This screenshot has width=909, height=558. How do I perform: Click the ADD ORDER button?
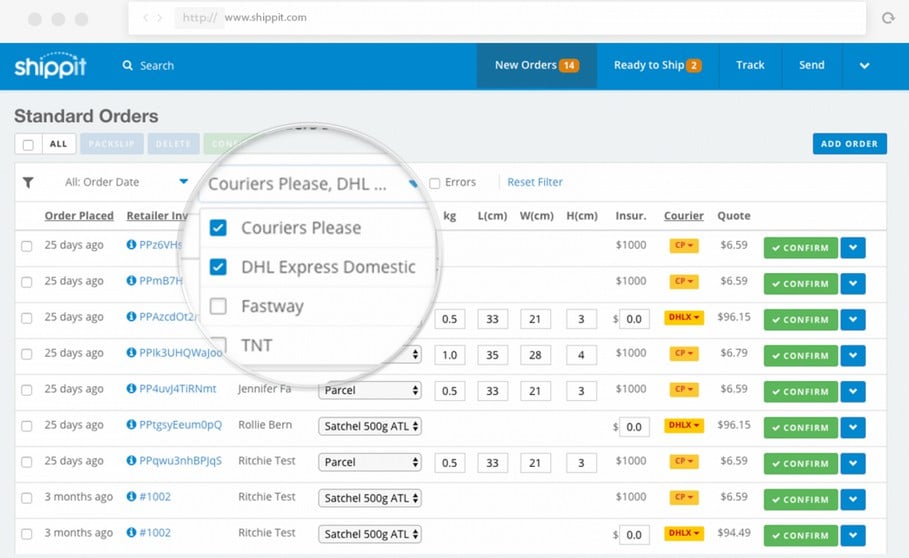pyautogui.click(x=849, y=144)
